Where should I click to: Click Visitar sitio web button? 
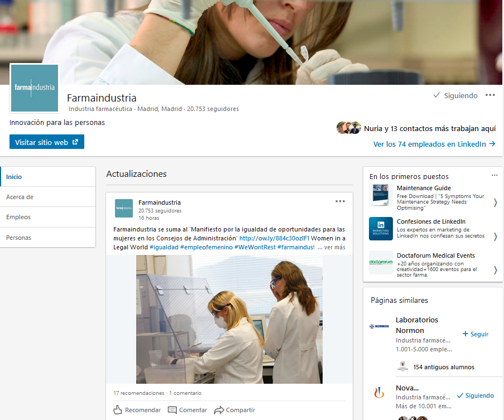coord(47,142)
